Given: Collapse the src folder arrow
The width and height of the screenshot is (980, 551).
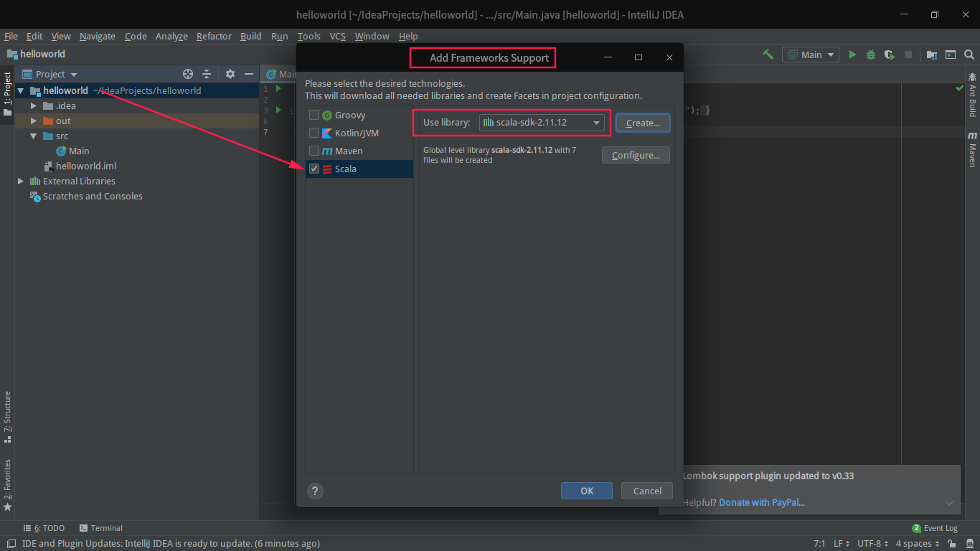Looking at the screenshot, I should [x=34, y=136].
